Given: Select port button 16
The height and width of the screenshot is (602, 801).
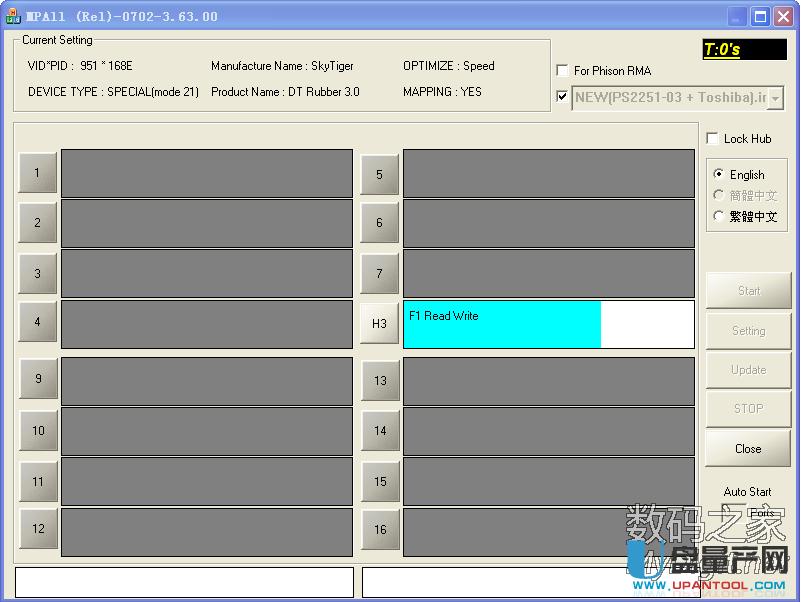Looking at the screenshot, I should 379,529.
